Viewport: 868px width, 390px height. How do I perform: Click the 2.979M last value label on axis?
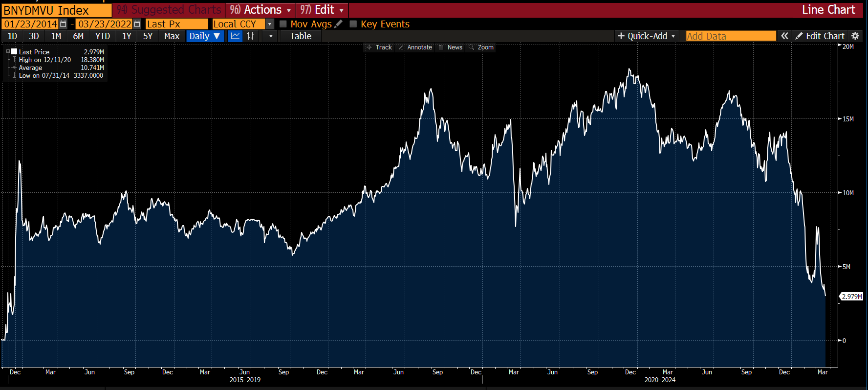click(x=851, y=297)
